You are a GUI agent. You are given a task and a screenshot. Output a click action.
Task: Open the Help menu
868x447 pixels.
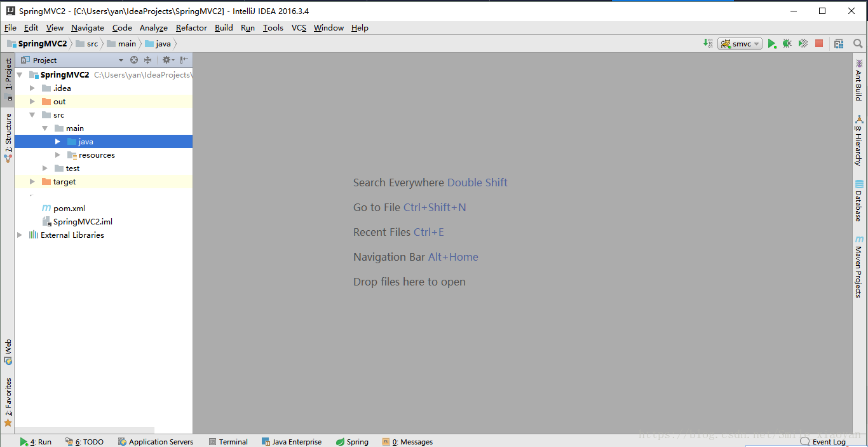pyautogui.click(x=360, y=27)
